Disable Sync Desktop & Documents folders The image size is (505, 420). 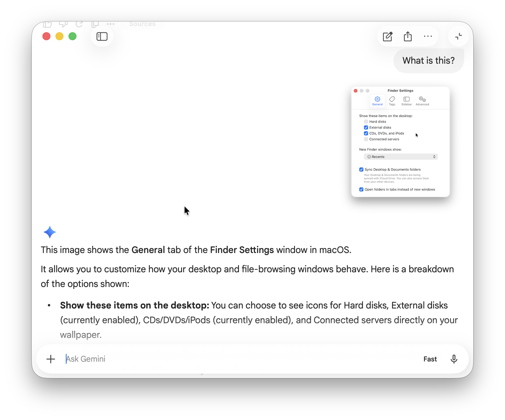(361, 169)
